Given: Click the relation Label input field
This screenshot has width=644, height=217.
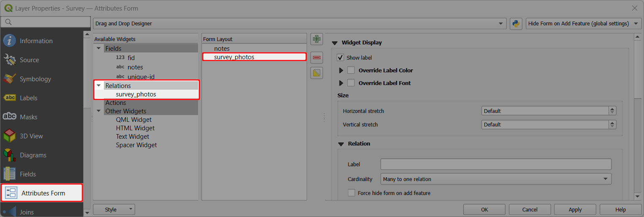Looking at the screenshot, I should tap(496, 164).
